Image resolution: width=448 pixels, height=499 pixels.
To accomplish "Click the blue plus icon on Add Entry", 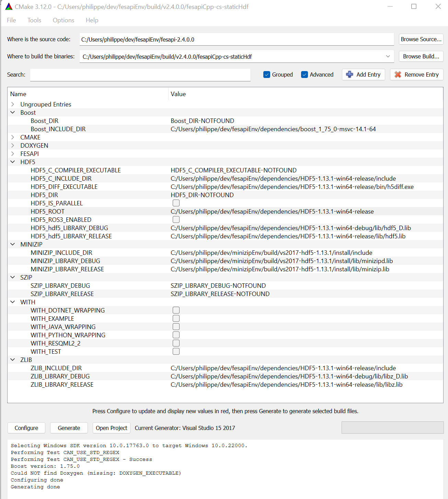I will coord(349,75).
